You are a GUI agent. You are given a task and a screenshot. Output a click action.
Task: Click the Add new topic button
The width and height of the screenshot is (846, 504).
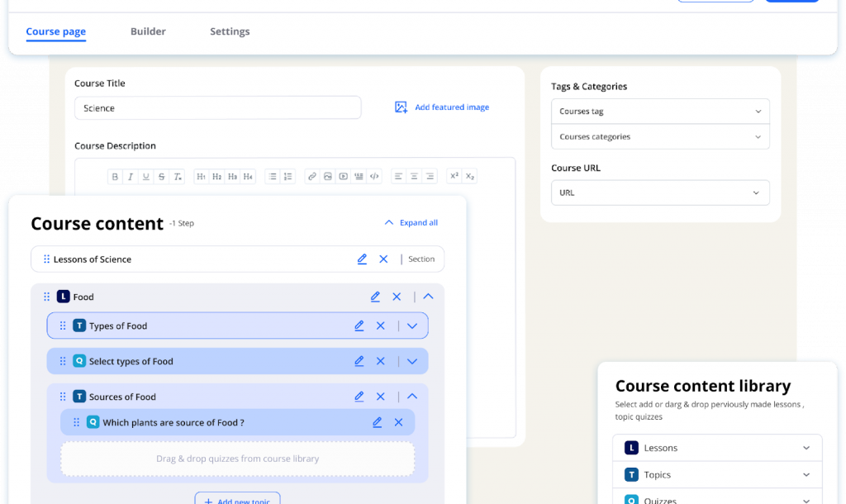tap(237, 499)
